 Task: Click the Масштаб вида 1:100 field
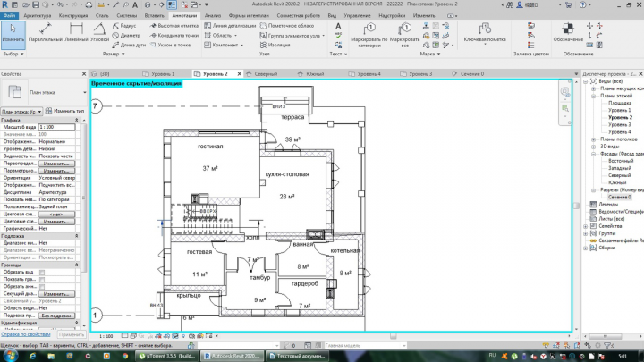click(56, 127)
